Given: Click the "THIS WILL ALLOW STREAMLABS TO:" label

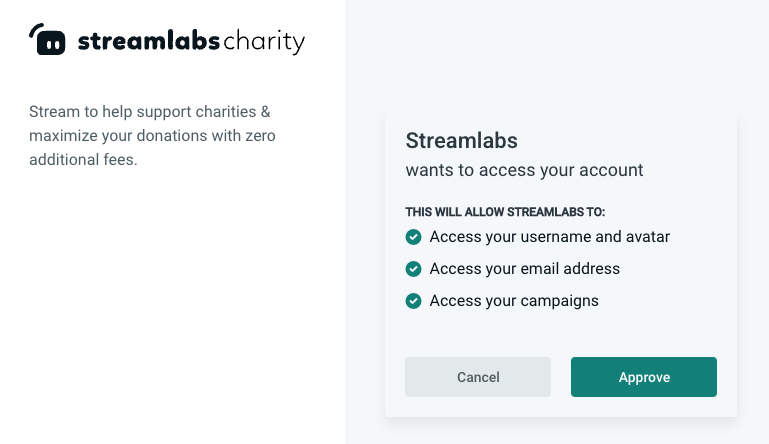Looking at the screenshot, I should tap(505, 212).
